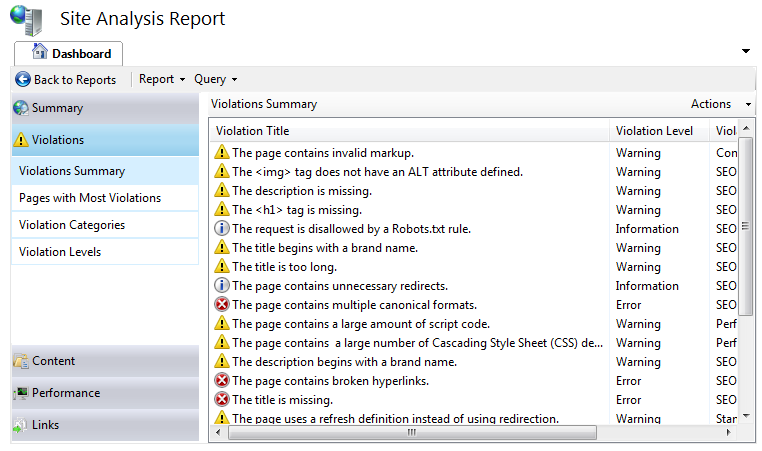Click the tab list dropdown arrow at top right
This screenshot has height=451, width=762.
745,51
